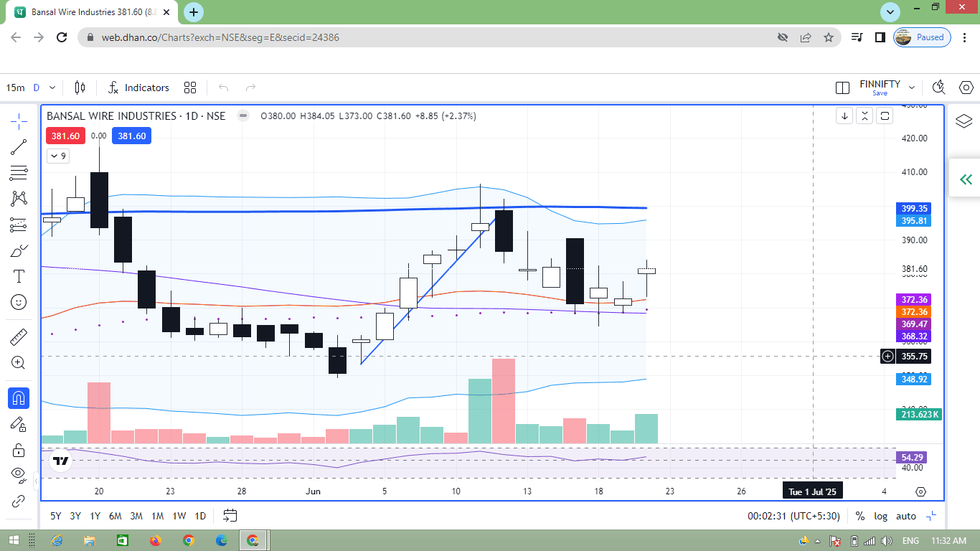Activate the zoom in tool
980x551 pixels.
(19, 363)
